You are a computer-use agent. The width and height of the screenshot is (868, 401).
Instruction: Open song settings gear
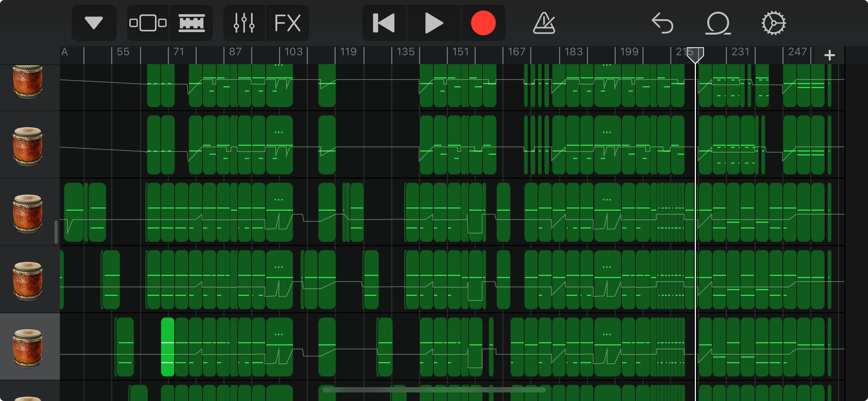tap(773, 23)
